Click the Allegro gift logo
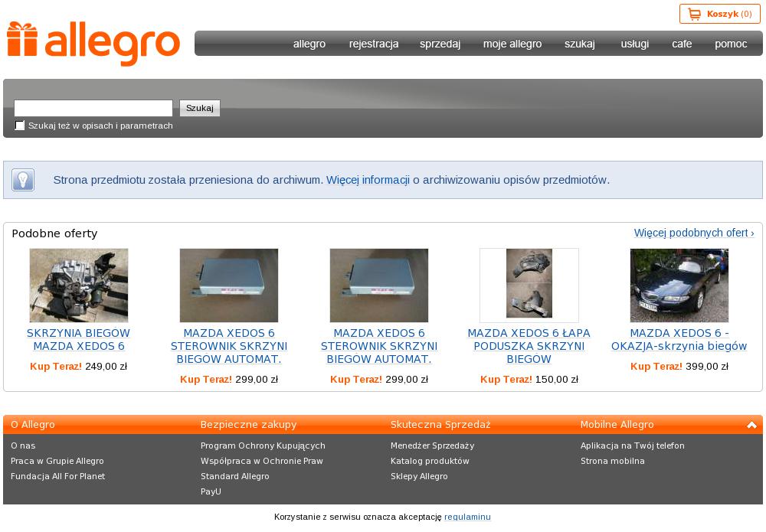 (93, 44)
